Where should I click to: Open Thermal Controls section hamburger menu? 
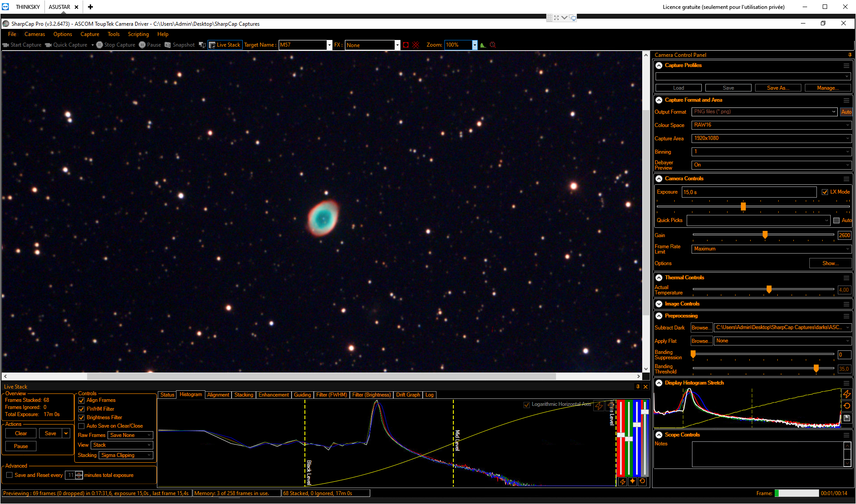coord(846,278)
